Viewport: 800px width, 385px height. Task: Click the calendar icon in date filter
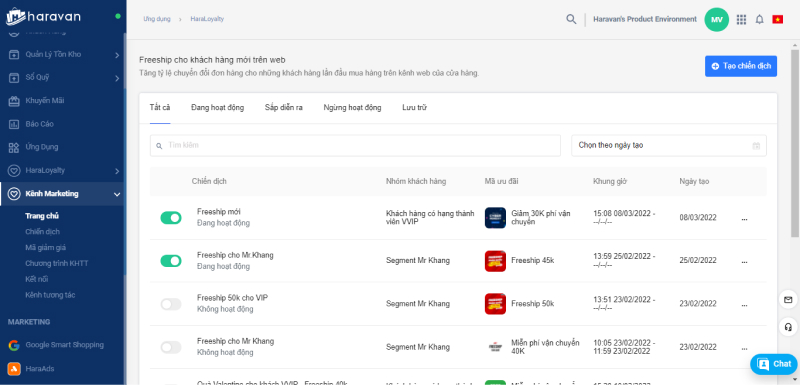[x=756, y=146]
